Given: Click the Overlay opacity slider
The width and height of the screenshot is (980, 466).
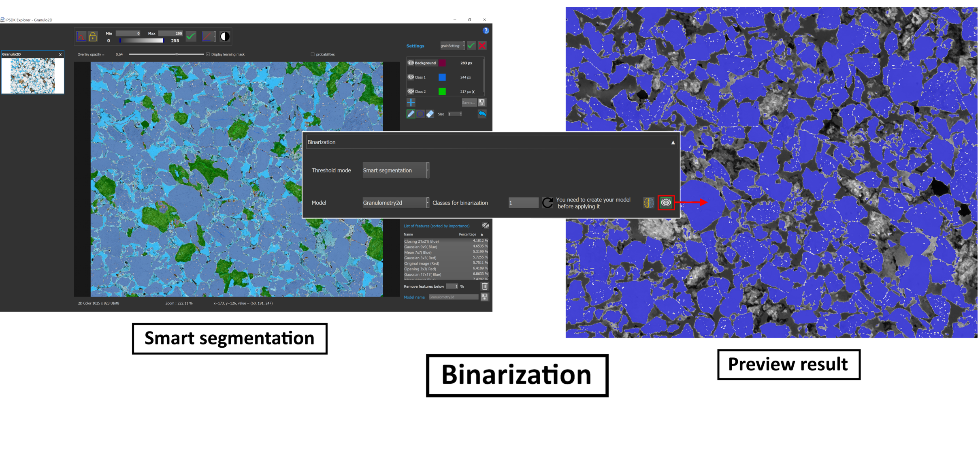Looking at the screenshot, I should tap(166, 54).
